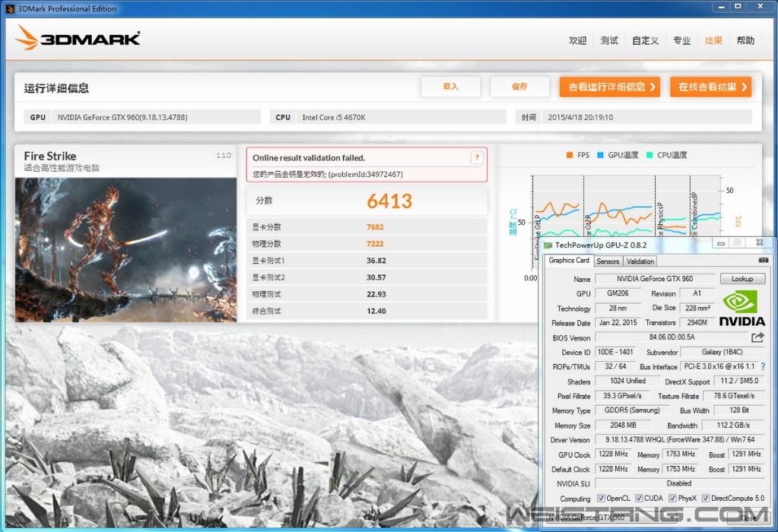Click the CPU name Intel Core i5 4670K
This screenshot has width=778, height=532.
tap(334, 118)
